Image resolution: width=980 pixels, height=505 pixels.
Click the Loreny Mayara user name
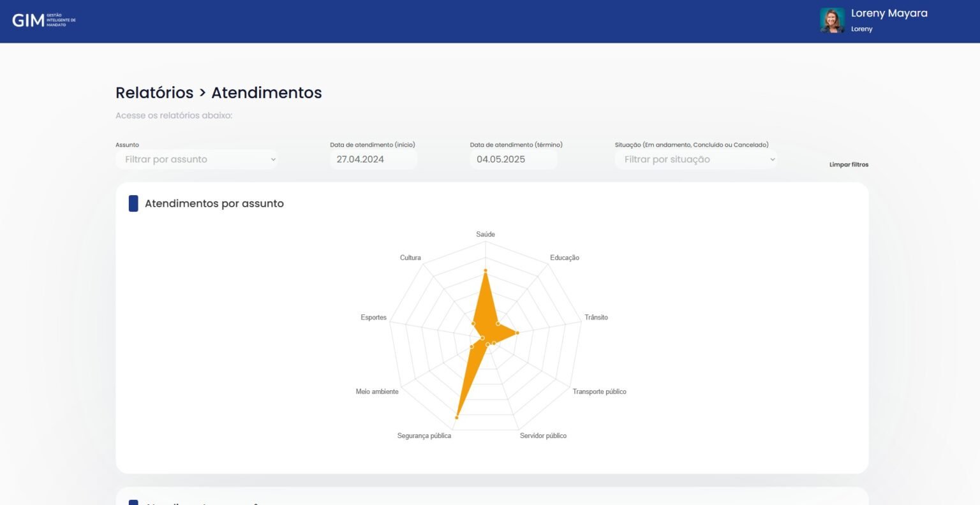(889, 13)
